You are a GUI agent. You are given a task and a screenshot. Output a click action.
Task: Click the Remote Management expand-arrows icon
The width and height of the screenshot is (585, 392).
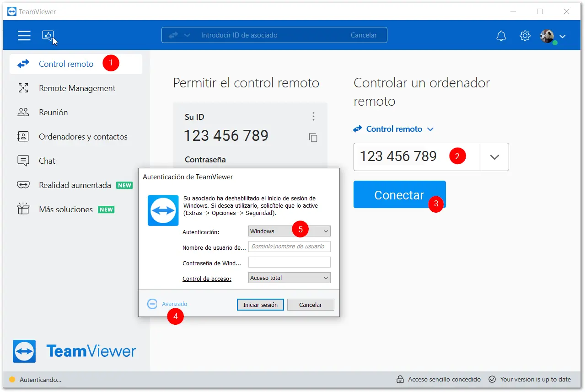[x=23, y=88]
